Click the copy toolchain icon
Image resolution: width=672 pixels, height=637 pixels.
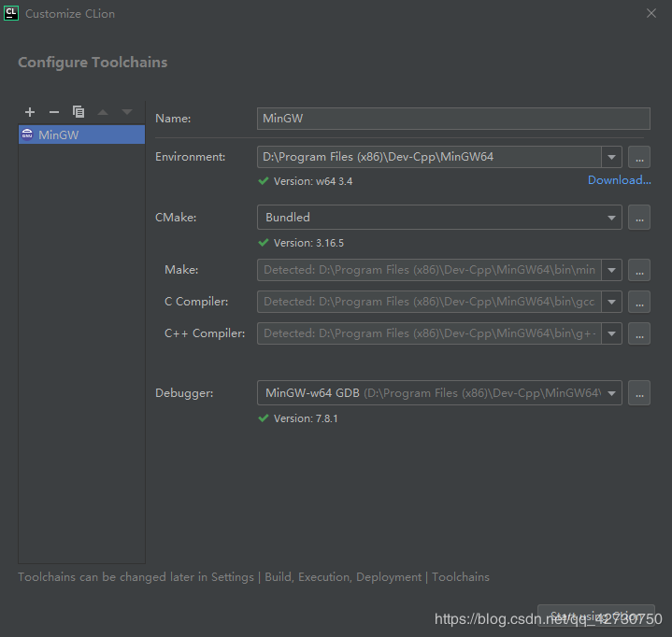click(79, 112)
